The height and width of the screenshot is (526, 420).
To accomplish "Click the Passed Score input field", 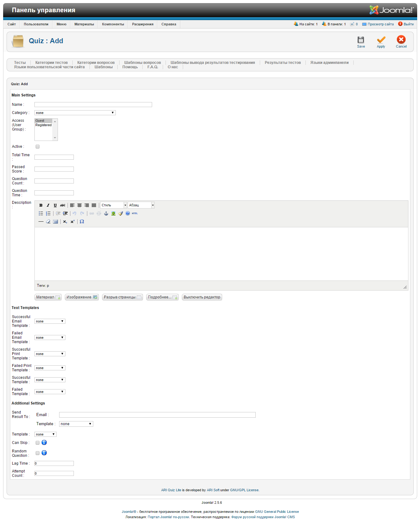I will pos(54,169).
